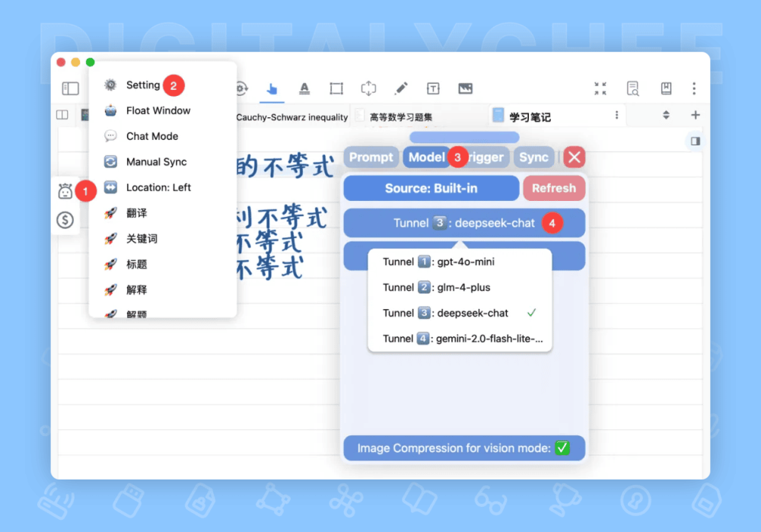Open the document search icon
Image resolution: width=761 pixels, height=532 pixels.
(x=633, y=88)
